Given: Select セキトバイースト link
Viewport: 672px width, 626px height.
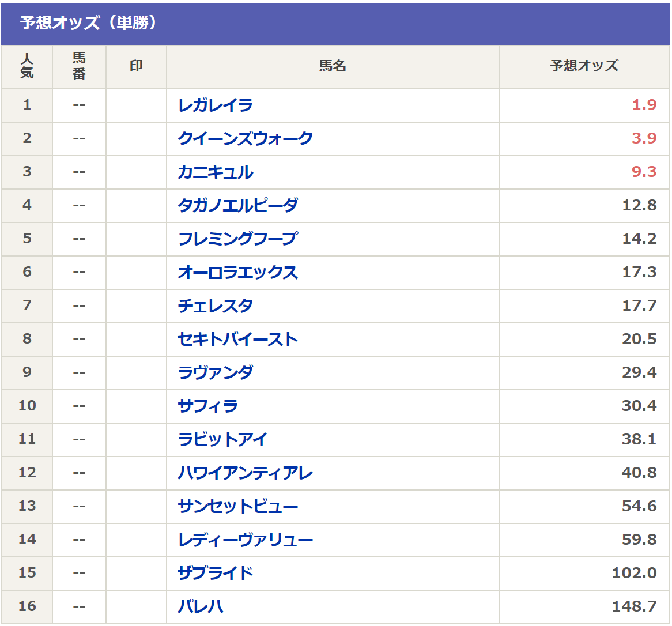Looking at the screenshot, I should click(237, 340).
